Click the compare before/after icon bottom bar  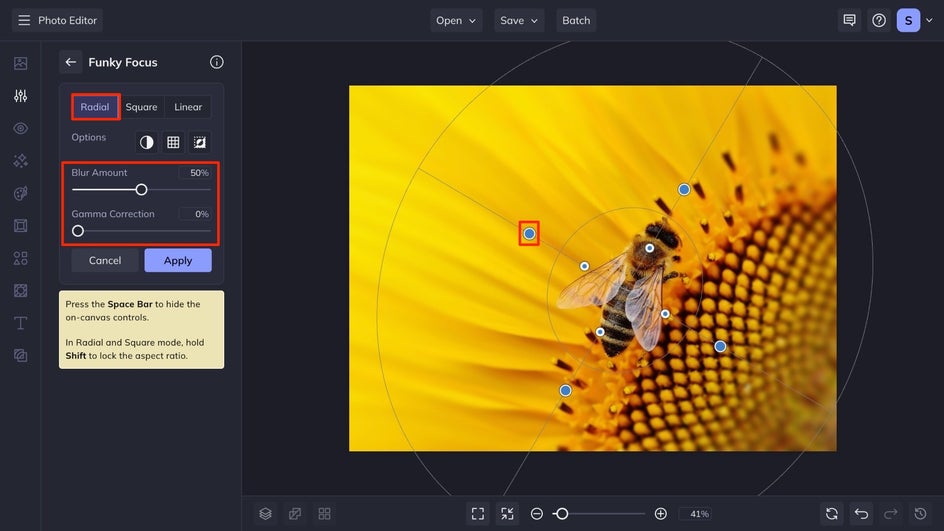pos(295,514)
